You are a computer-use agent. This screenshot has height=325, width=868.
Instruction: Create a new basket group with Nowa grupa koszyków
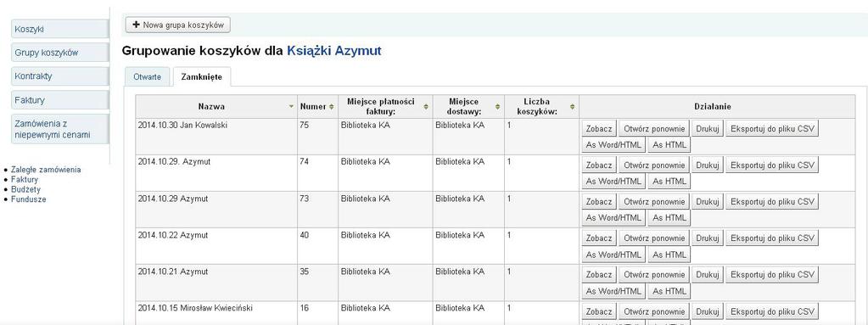pyautogui.click(x=177, y=25)
